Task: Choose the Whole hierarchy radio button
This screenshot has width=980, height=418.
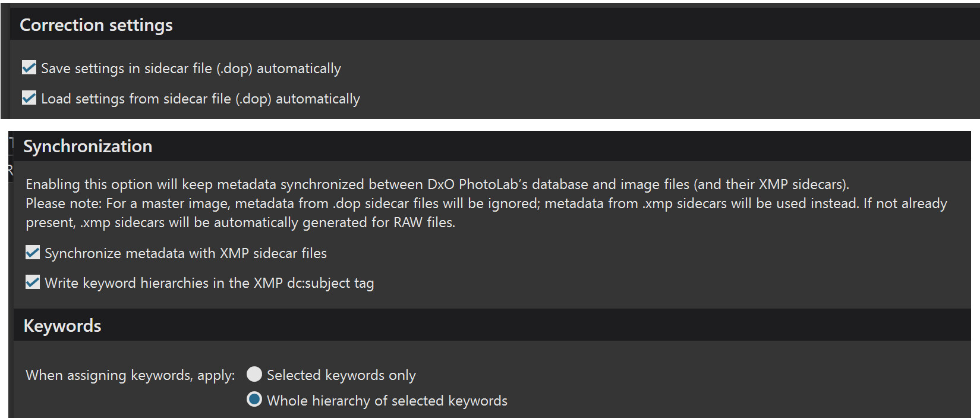Action: 254,400
